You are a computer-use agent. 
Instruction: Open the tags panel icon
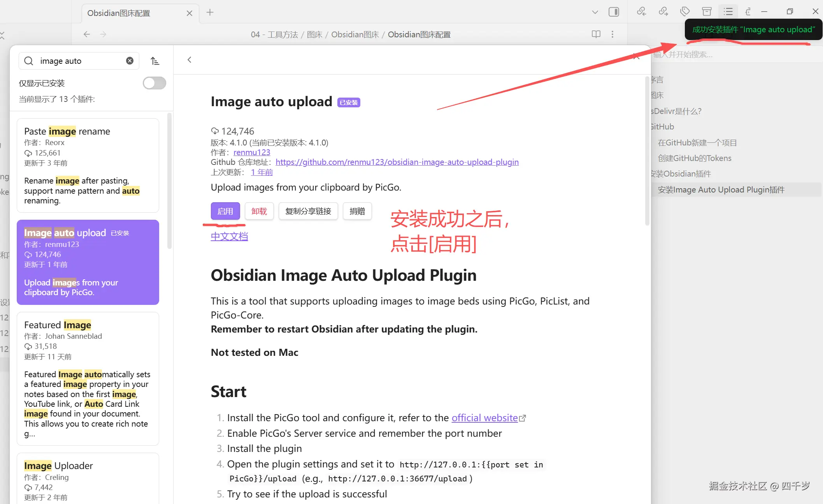coord(685,12)
